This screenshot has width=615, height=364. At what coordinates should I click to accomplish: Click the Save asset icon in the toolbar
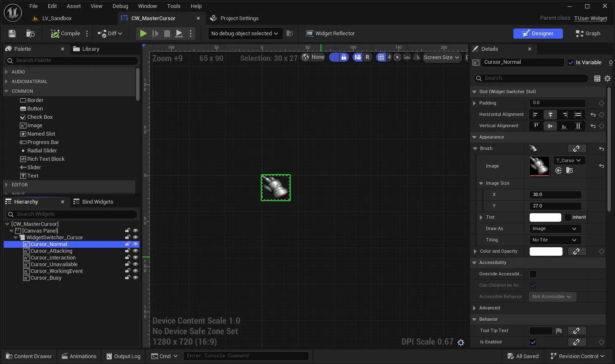12,34
